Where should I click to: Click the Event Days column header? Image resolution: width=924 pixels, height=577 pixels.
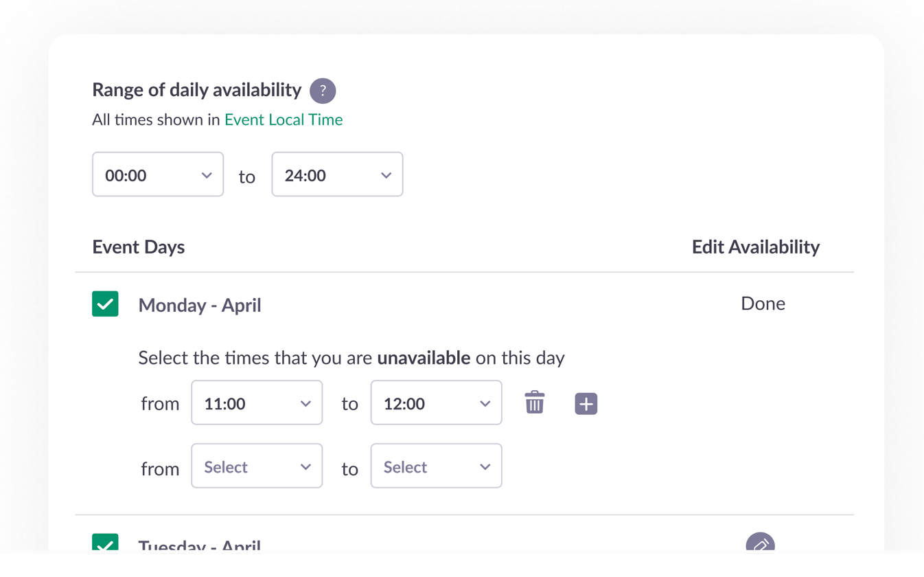tap(139, 247)
